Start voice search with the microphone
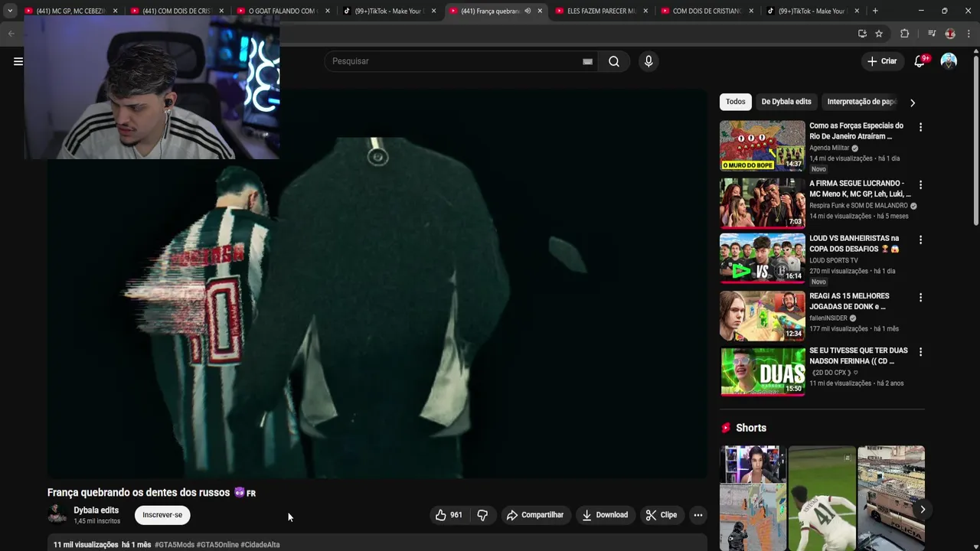 (x=648, y=61)
